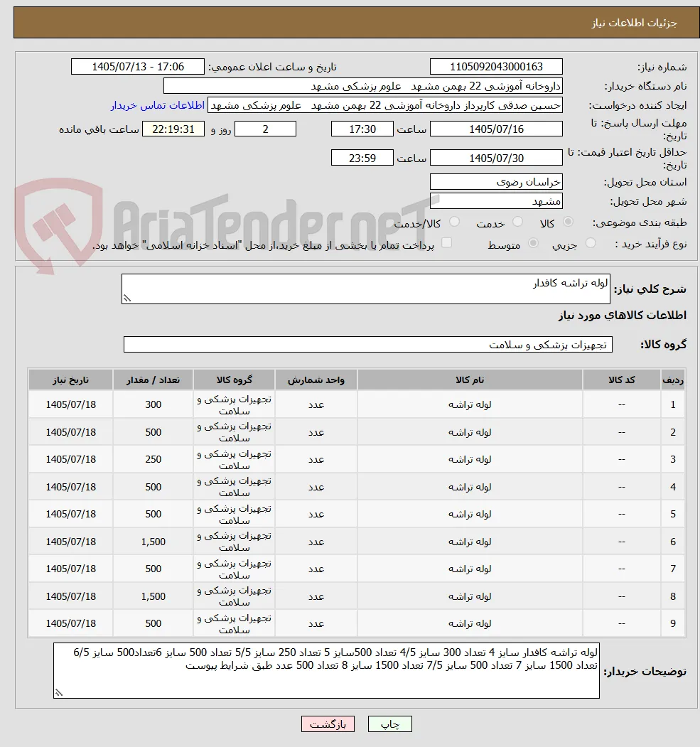Click goods group cell in row 1
This screenshot has width=700, height=747.
point(234,404)
